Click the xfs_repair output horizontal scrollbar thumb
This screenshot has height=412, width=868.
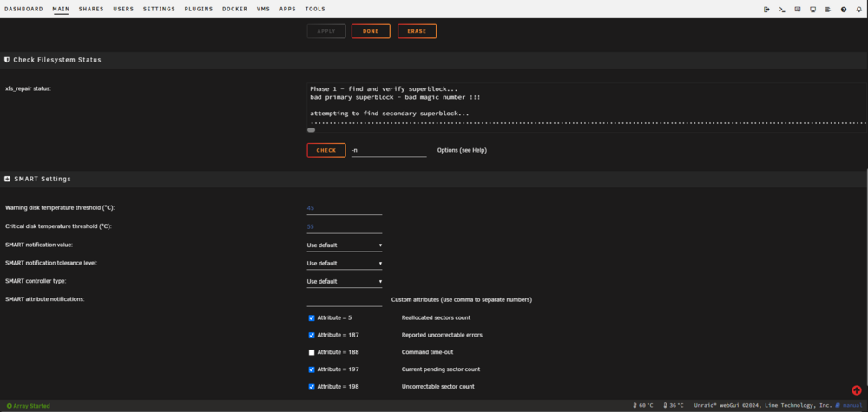[x=311, y=130]
